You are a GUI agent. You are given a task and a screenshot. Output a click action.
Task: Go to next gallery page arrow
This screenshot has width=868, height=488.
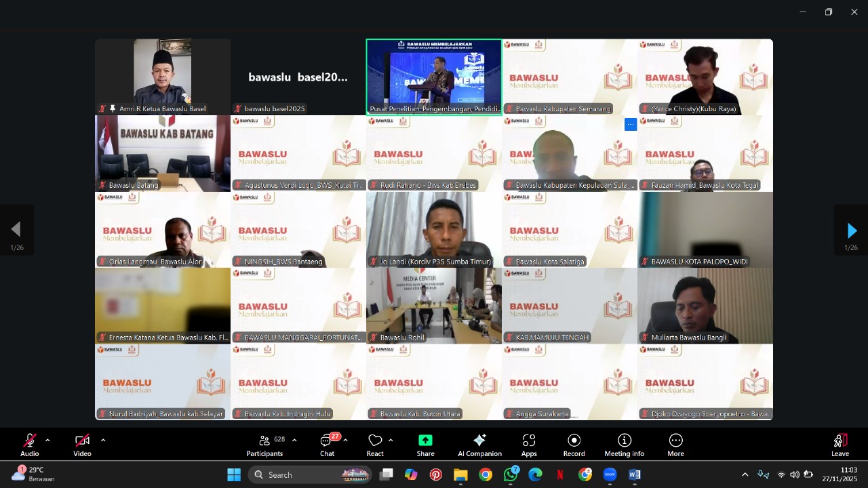click(x=851, y=230)
